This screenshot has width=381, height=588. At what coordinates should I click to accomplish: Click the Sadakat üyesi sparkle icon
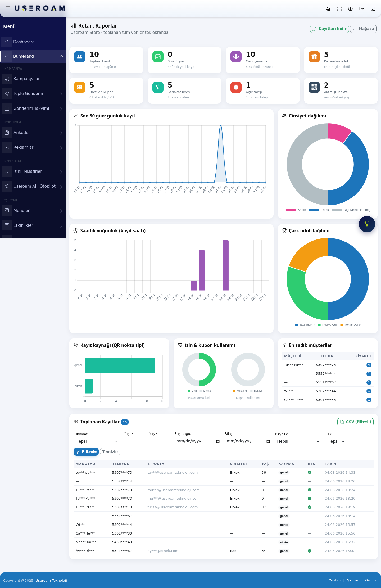158,87
